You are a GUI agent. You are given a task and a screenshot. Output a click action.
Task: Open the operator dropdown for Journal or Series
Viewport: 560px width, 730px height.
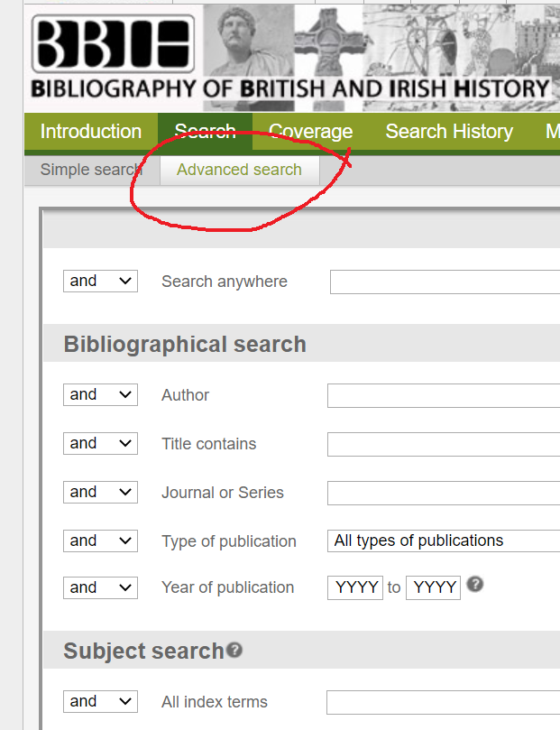coord(100,493)
